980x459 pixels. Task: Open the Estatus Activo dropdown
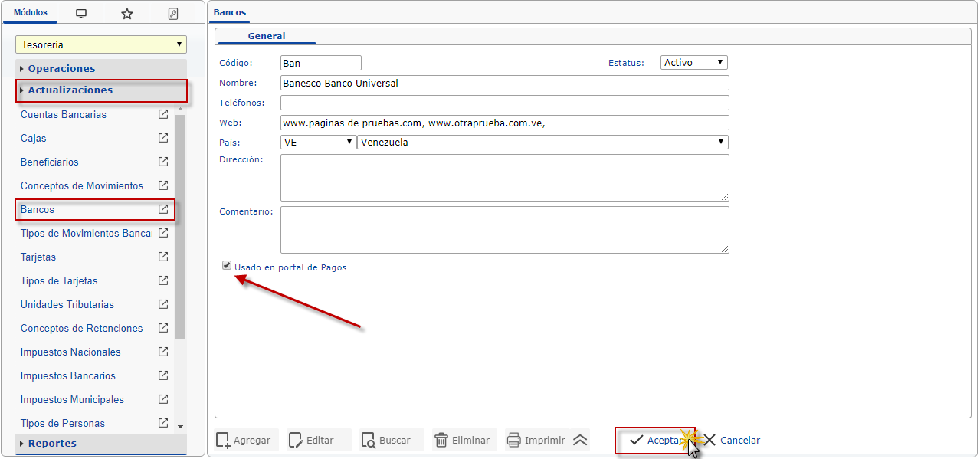click(693, 63)
